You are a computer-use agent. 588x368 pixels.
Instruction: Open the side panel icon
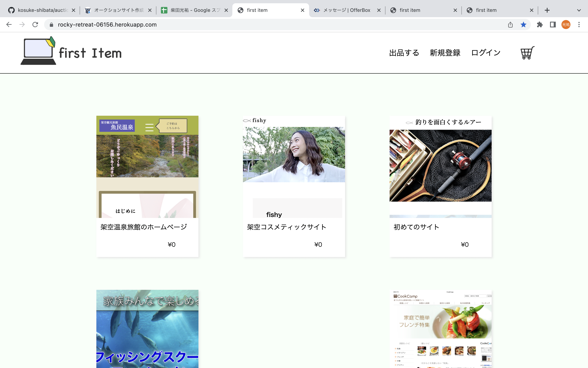click(x=553, y=25)
